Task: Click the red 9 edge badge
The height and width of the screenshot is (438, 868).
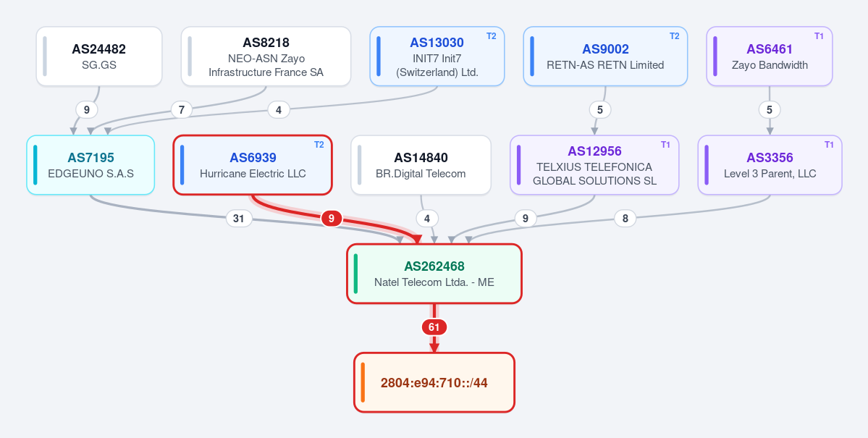Action: click(331, 219)
